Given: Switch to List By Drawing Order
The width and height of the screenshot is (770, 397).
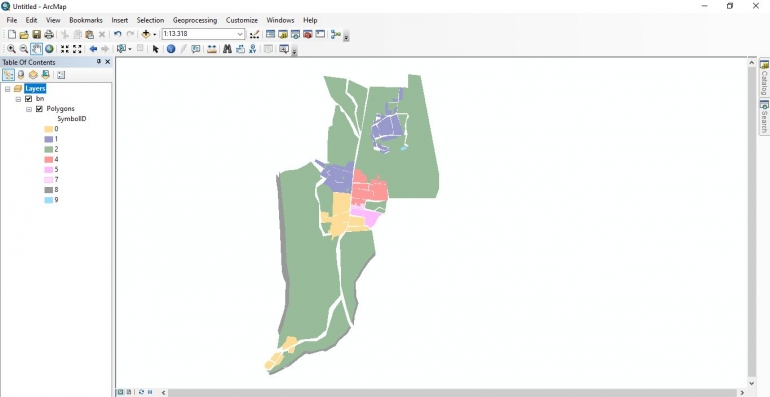Looking at the screenshot, I should click(8, 75).
